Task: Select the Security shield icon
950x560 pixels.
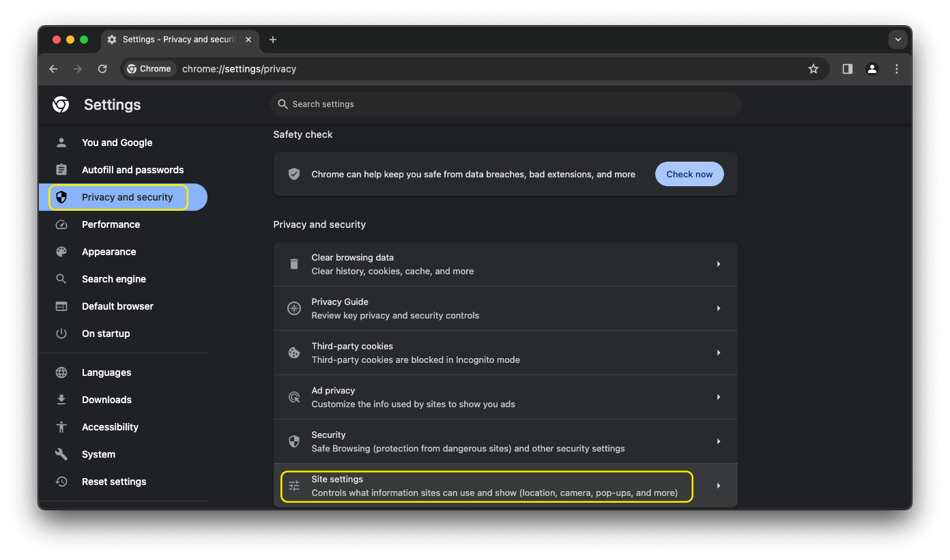Action: (x=293, y=441)
